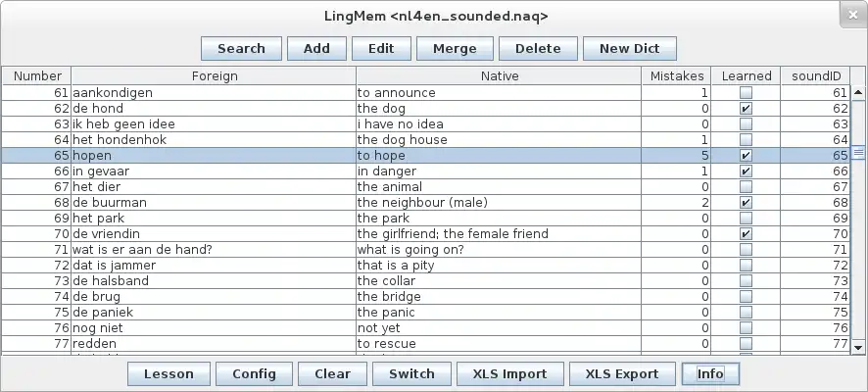Sort by the Mistakes column header
Screen dimensions: 868x392
pos(677,75)
